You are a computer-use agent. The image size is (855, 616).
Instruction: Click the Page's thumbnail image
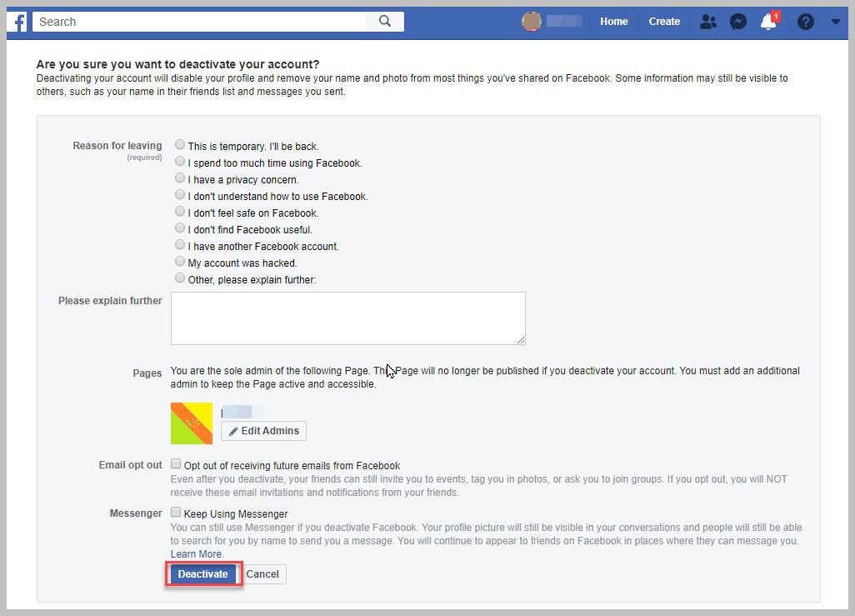point(191,423)
